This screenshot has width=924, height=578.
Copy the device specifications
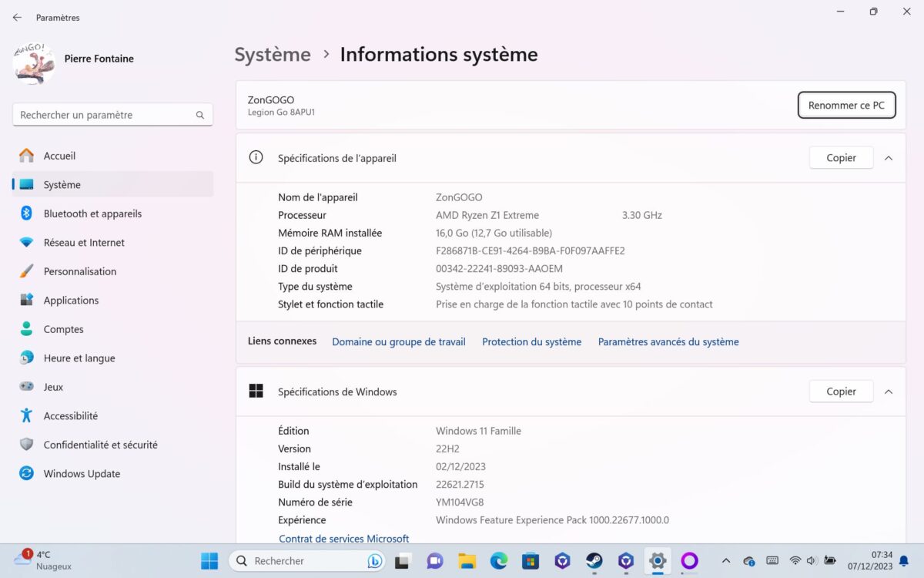841,158
